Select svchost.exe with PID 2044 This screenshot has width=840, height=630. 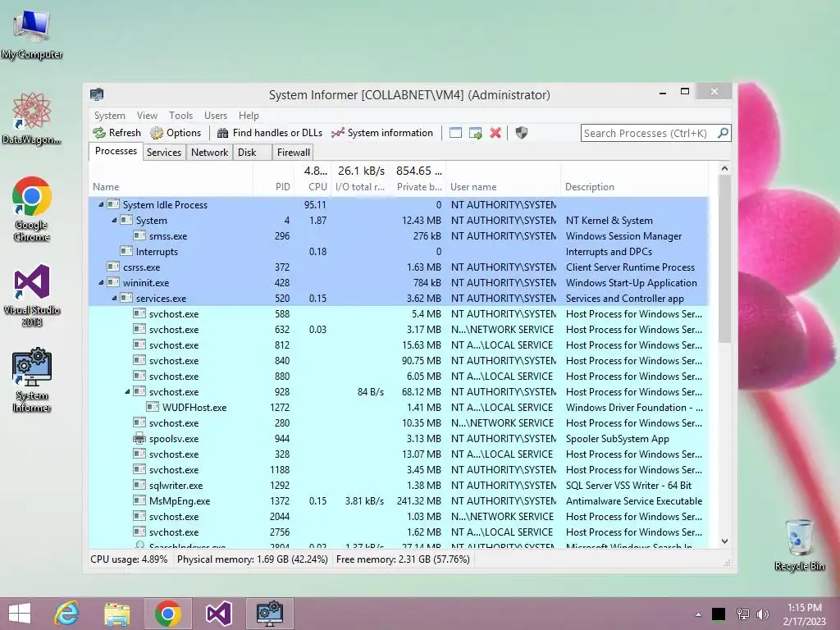coord(399,517)
